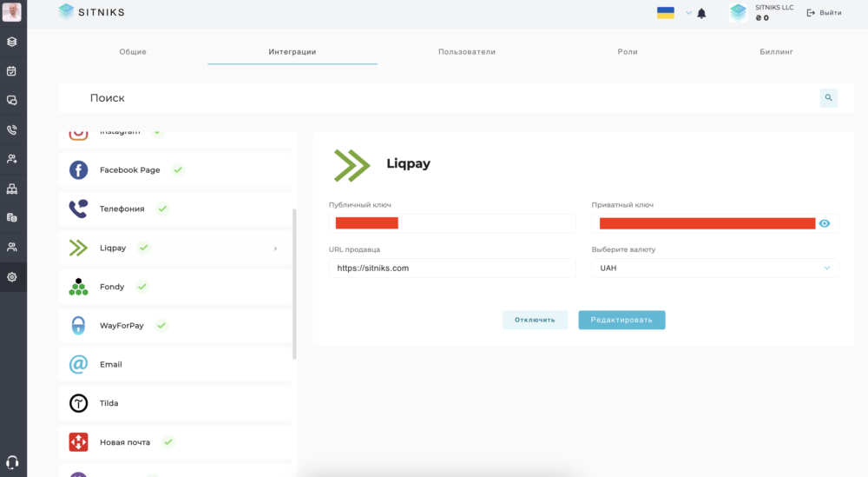
Task: Click the Телефония green checkmark
Action: coord(163,209)
